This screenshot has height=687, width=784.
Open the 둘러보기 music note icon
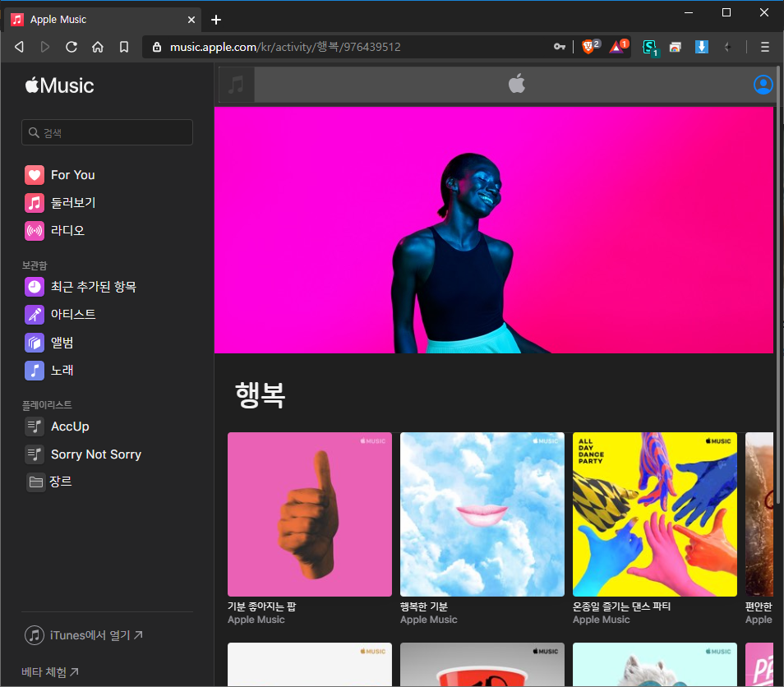[34, 203]
